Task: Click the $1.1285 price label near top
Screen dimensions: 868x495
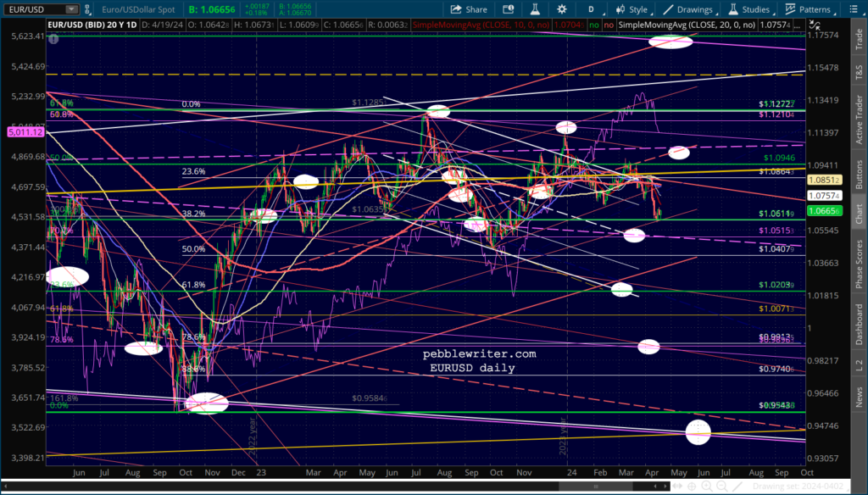Action: tap(368, 103)
